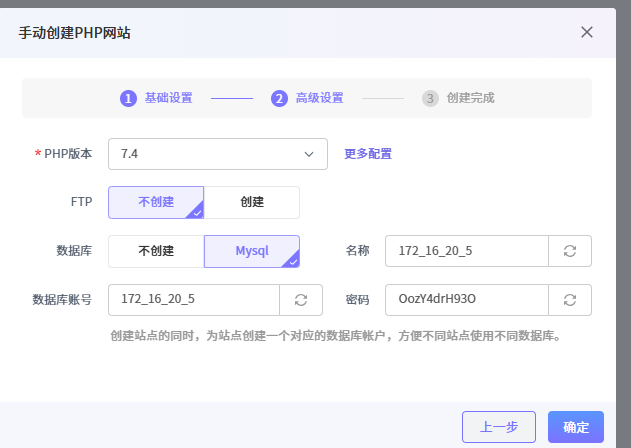The width and height of the screenshot is (631, 448).
Task: Focus the 密码 input field
Action: pos(467,300)
